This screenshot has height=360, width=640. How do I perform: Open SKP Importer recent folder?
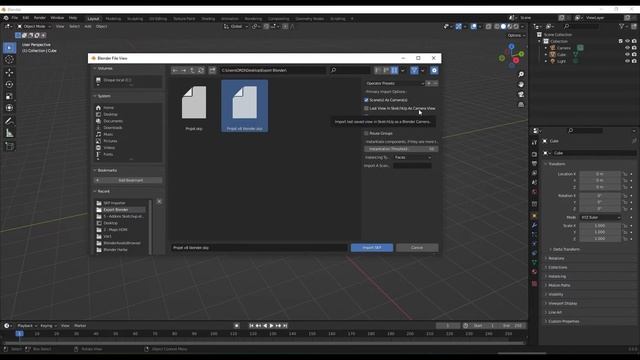114,203
